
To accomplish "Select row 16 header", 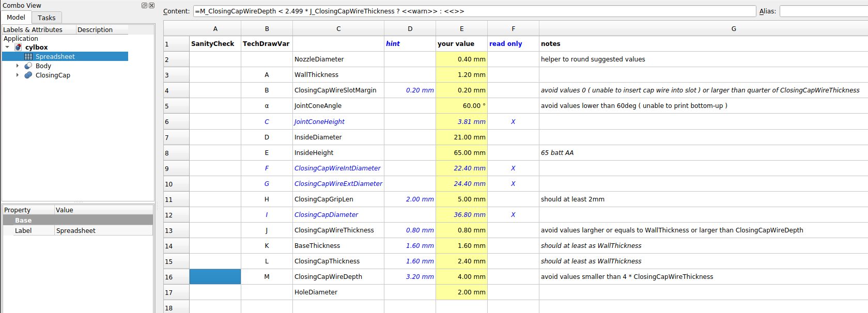I will point(176,277).
